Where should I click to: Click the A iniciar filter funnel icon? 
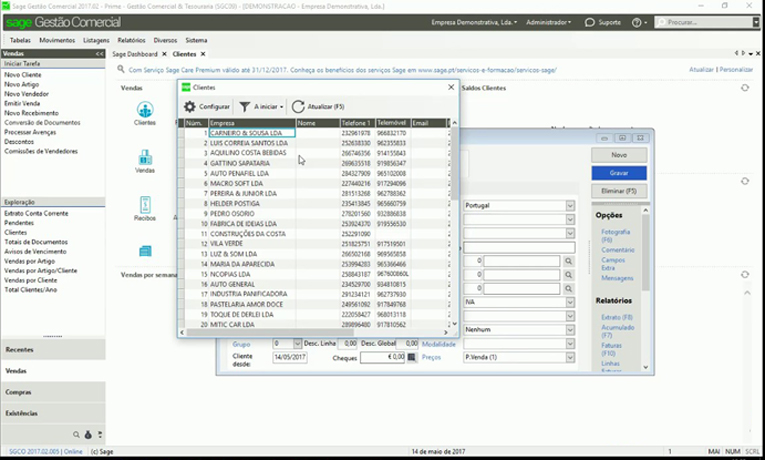245,106
